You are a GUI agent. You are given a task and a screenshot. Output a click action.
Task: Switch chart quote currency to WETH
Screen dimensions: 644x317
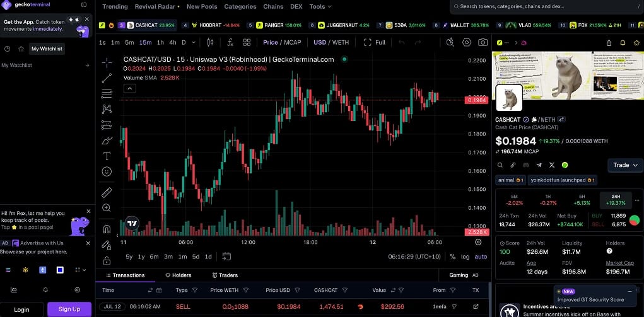341,42
